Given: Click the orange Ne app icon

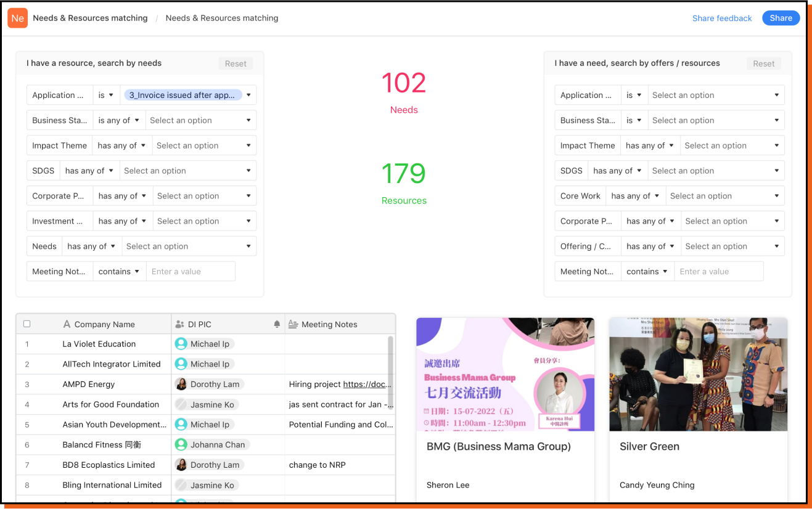Looking at the screenshot, I should [18, 18].
